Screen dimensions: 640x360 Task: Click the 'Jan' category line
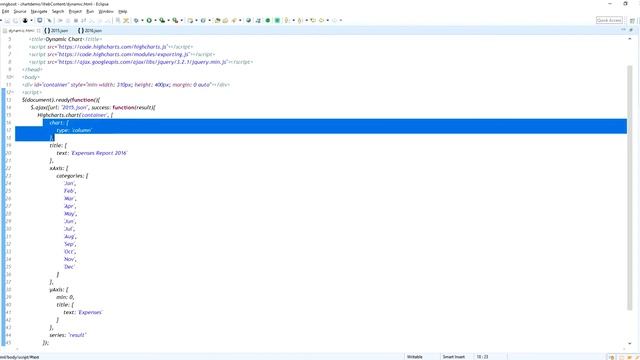coord(70,183)
